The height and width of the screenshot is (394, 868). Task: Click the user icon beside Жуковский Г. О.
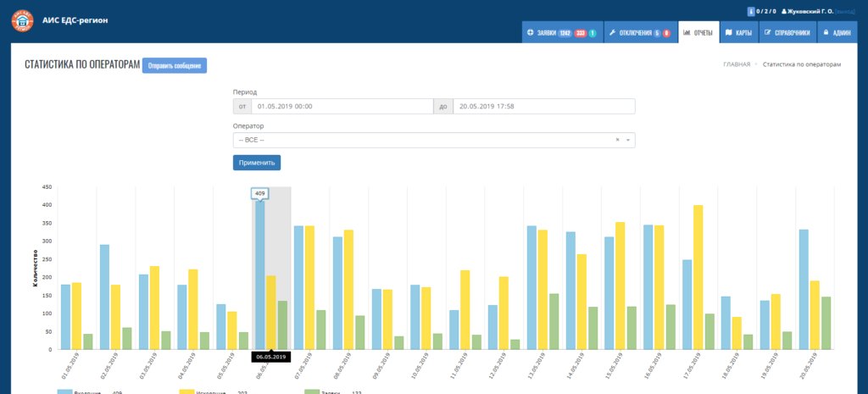click(783, 11)
